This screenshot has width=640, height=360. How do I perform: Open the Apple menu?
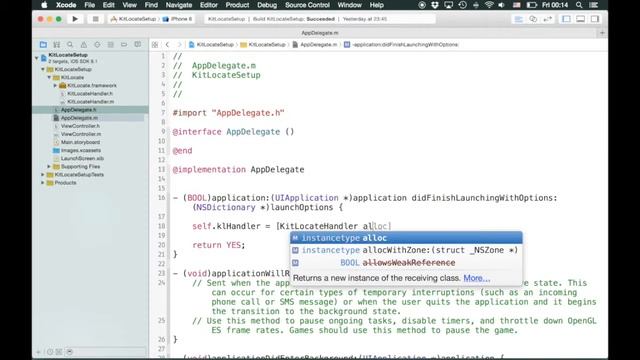coord(44,5)
